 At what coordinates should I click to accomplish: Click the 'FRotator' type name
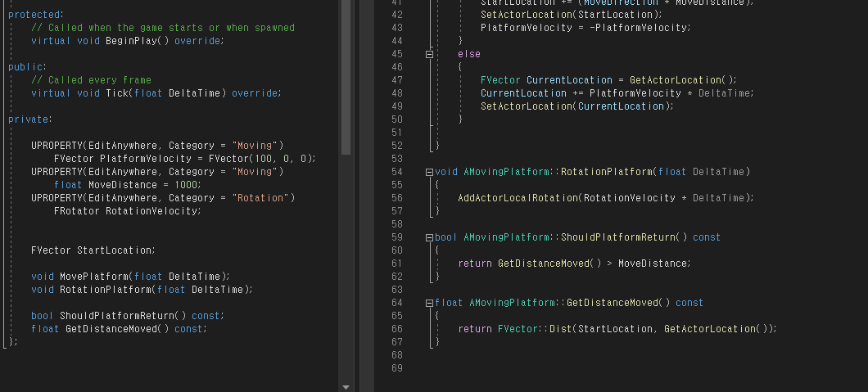point(77,211)
